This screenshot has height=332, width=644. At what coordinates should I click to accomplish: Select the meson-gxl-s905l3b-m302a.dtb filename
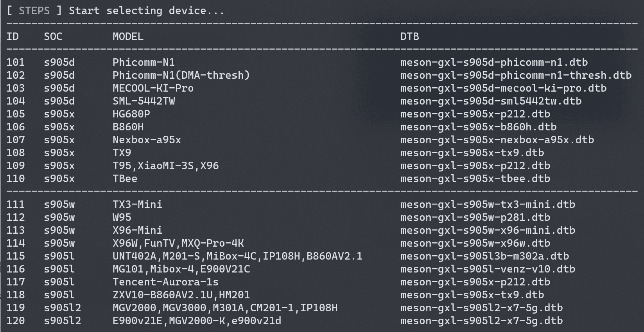pyautogui.click(x=485, y=256)
